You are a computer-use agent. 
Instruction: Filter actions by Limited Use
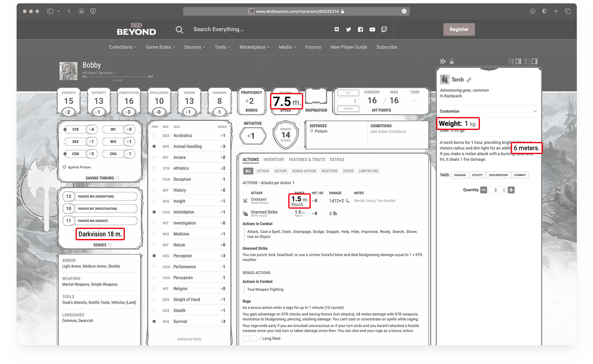[x=368, y=171]
